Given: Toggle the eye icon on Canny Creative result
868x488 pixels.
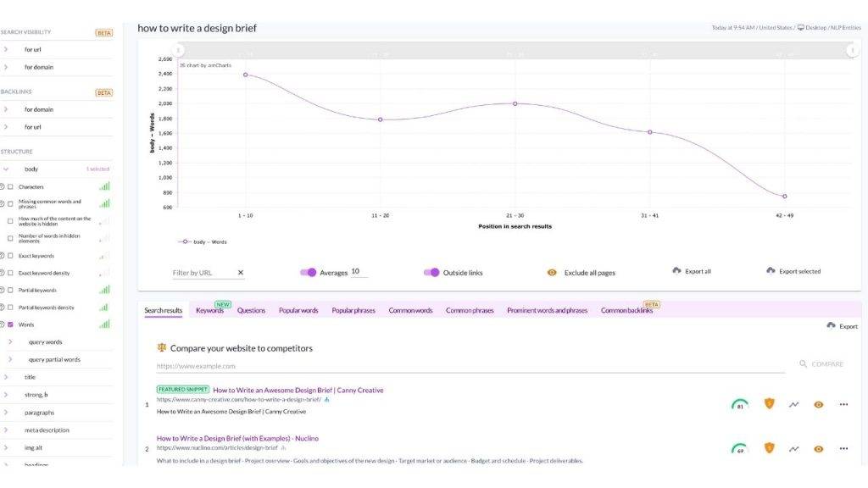Looking at the screenshot, I should pos(818,404).
